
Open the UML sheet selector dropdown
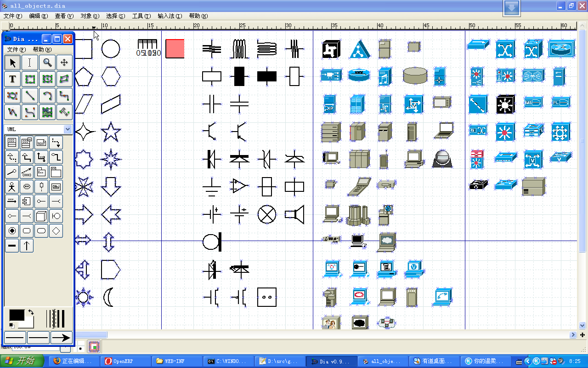[x=68, y=129]
